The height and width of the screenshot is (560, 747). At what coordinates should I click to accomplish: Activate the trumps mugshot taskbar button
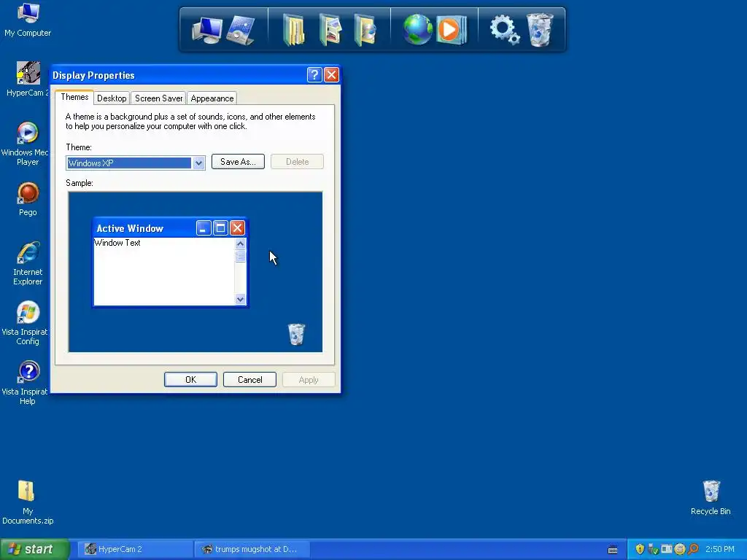252,549
